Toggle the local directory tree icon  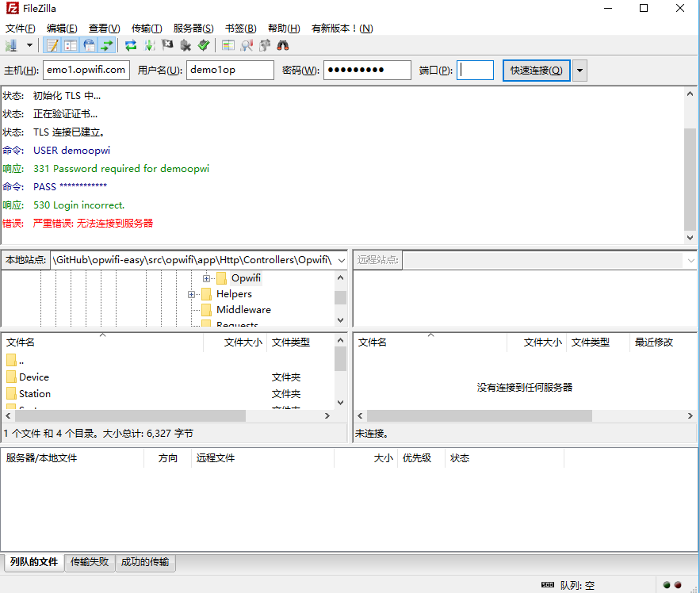pyautogui.click(x=71, y=45)
